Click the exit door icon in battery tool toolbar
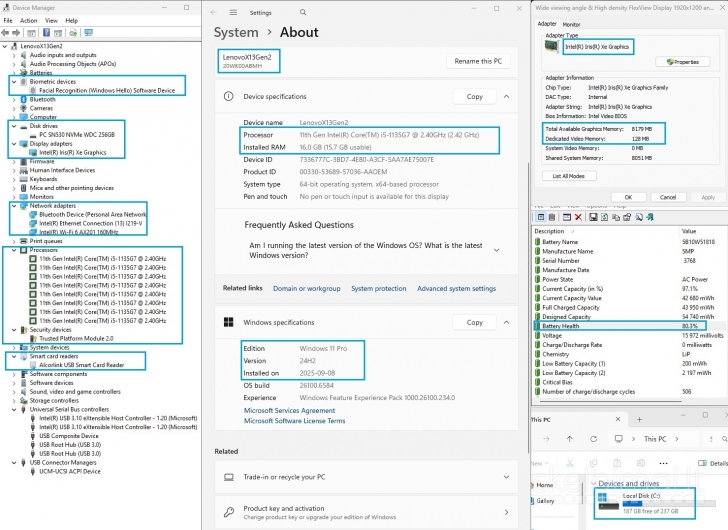The height and width of the screenshot is (530, 728). [x=650, y=217]
